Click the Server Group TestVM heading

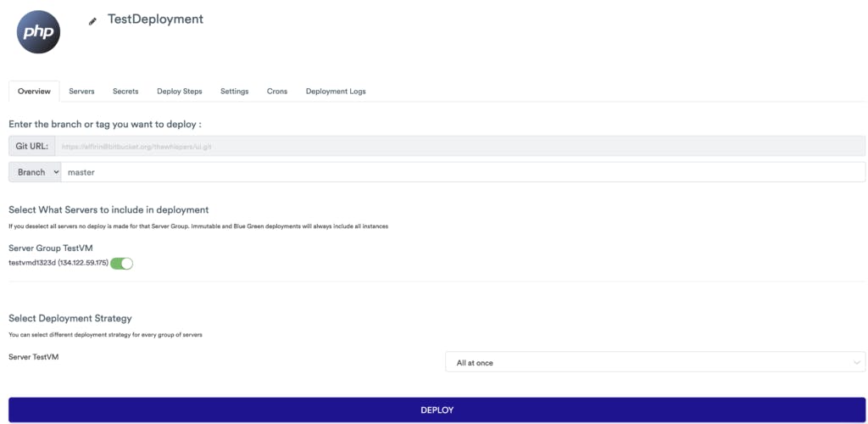click(x=50, y=248)
